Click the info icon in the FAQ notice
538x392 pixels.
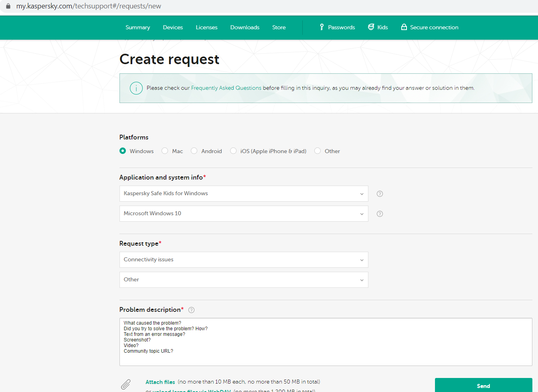point(136,88)
